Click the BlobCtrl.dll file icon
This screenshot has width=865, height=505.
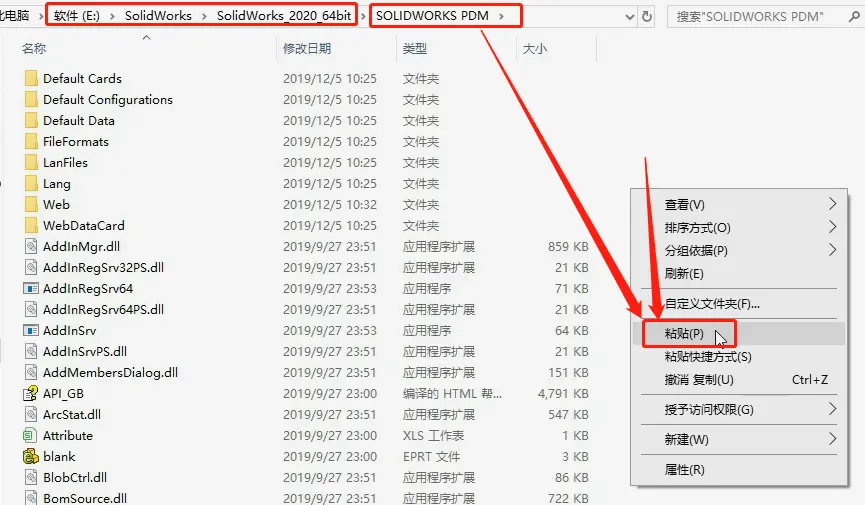31,477
